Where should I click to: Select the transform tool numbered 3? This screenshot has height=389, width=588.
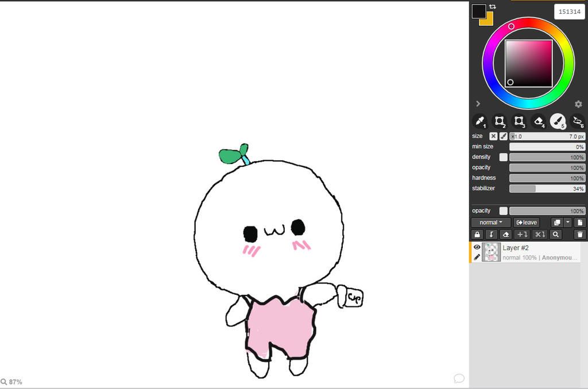point(519,122)
